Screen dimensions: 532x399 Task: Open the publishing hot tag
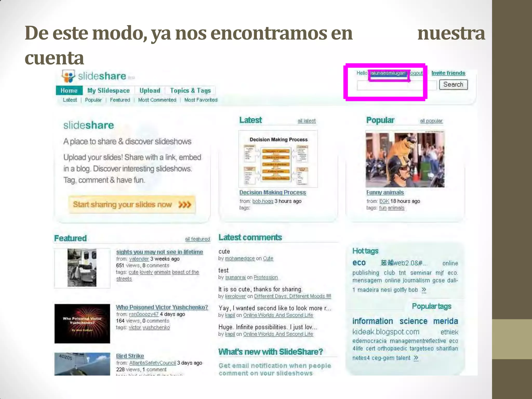pyautogui.click(x=366, y=273)
